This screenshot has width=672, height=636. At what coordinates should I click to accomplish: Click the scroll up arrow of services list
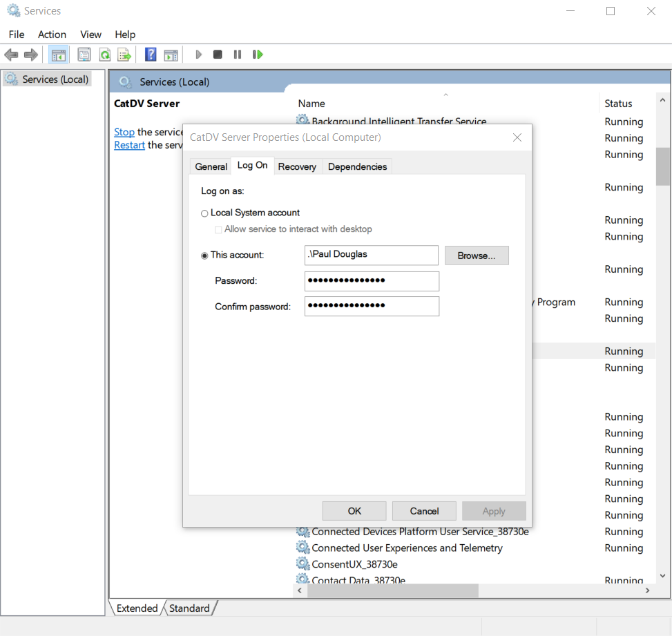662,100
